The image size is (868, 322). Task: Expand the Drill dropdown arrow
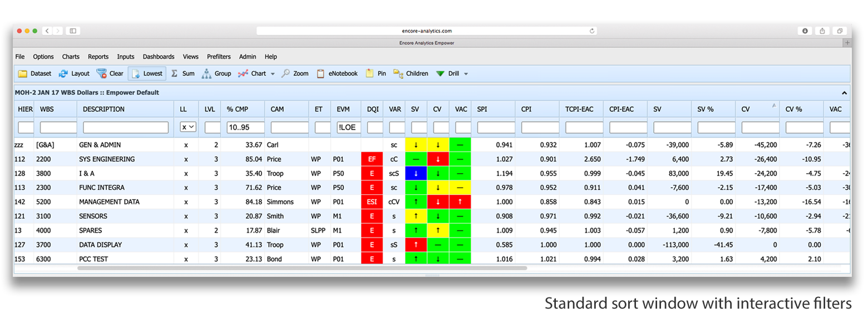click(x=466, y=74)
